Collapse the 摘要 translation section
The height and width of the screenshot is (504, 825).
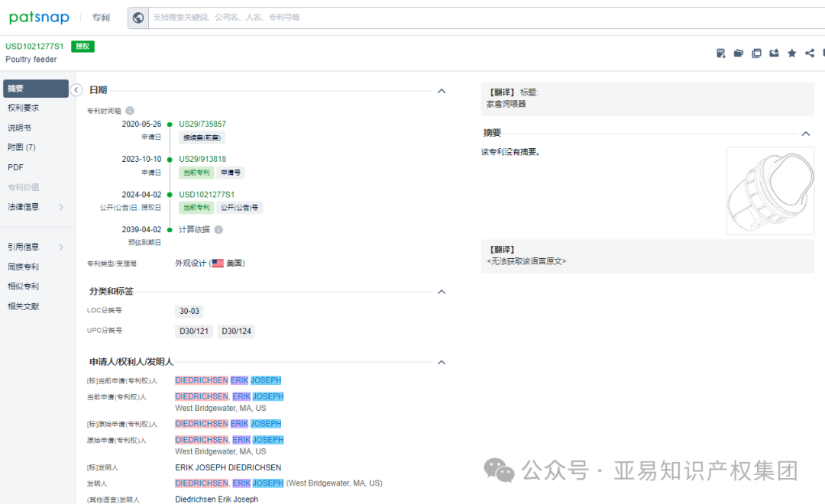point(806,132)
